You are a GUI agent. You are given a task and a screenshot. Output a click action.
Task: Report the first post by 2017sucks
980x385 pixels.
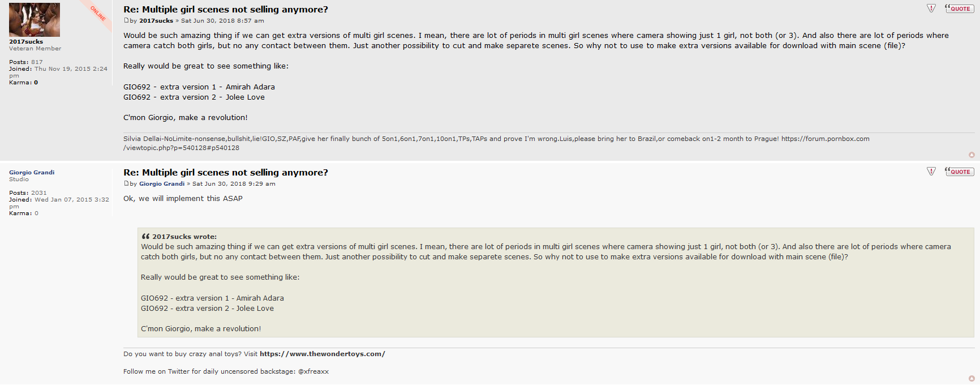tap(931, 8)
